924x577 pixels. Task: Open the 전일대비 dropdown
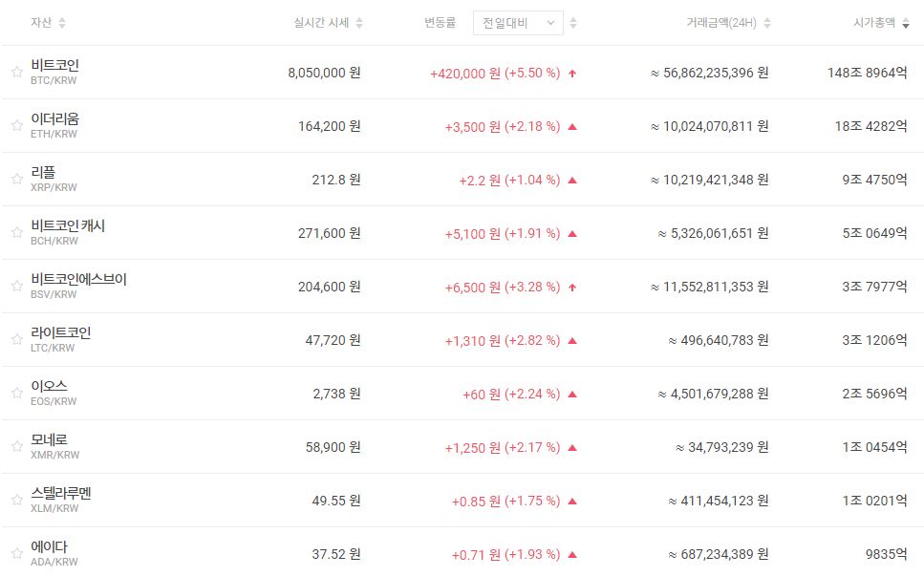point(518,23)
